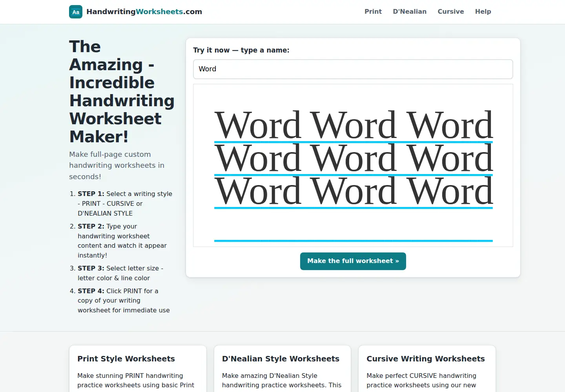The image size is (565, 392).
Task: Go to the D'Nealian navigation link
Action: [410, 12]
